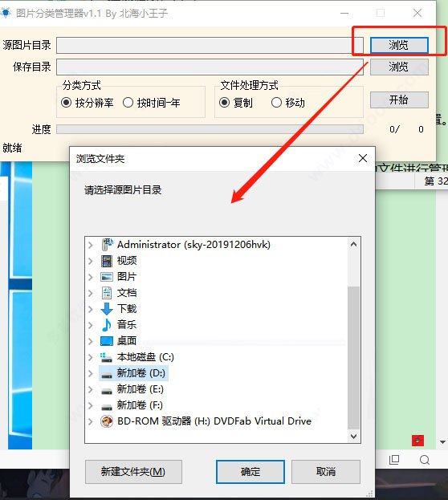The height and width of the screenshot is (500, 448).
Task: Click the 保存目录 input field
Action: pos(210,67)
